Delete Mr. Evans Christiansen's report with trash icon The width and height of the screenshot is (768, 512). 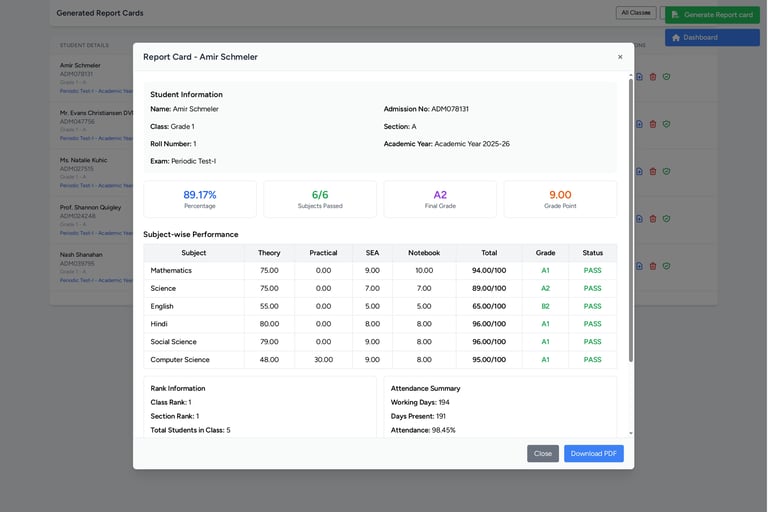pyautogui.click(x=653, y=124)
